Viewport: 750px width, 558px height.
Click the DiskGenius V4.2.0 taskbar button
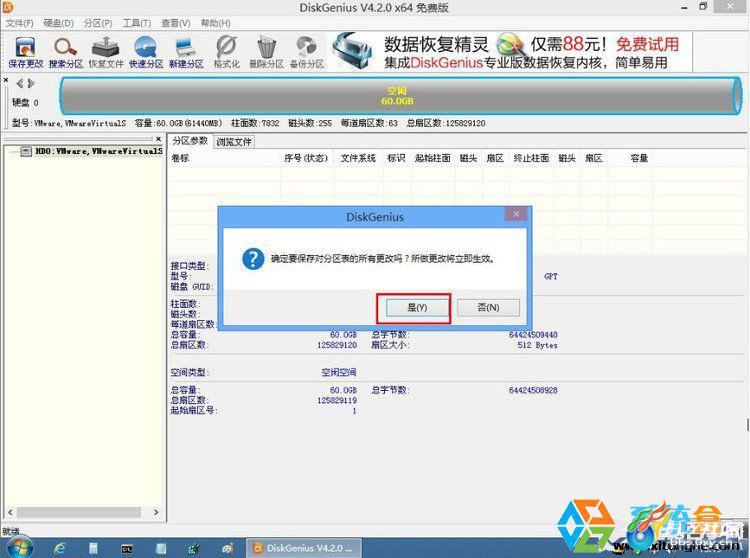[303, 548]
